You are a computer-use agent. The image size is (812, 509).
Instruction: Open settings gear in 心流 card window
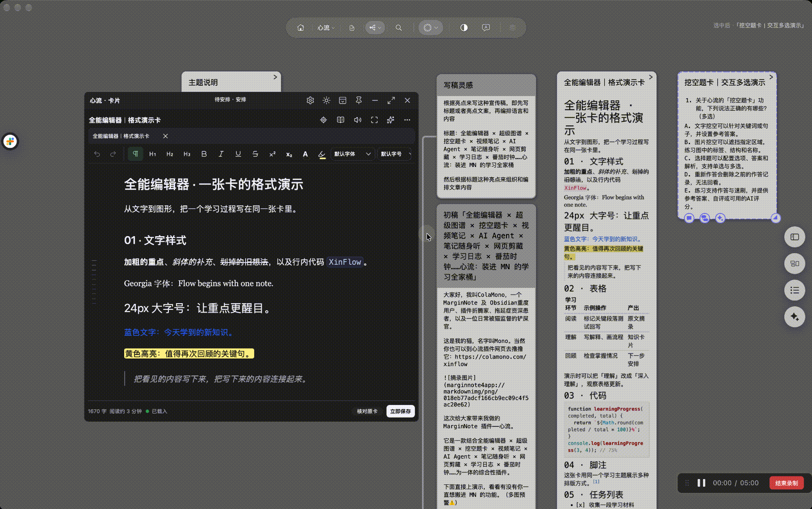[x=310, y=100]
